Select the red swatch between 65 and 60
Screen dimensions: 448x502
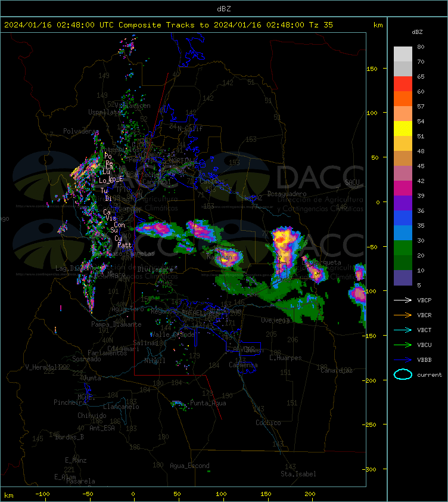(403, 84)
